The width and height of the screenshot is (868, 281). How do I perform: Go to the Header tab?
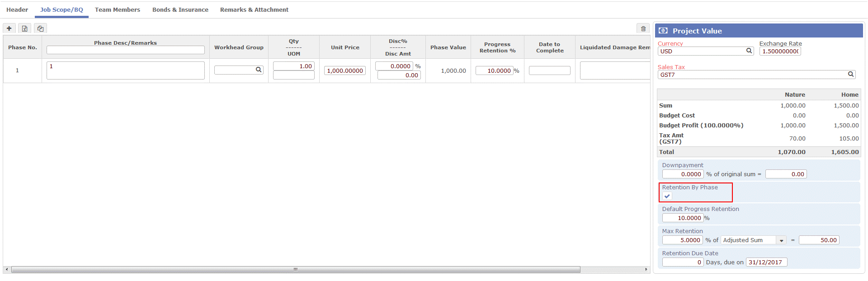[x=17, y=9]
